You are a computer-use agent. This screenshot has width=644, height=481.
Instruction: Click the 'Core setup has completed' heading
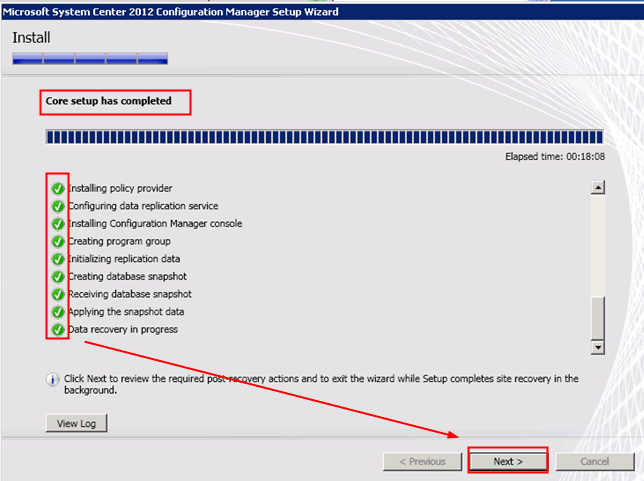tap(108, 101)
